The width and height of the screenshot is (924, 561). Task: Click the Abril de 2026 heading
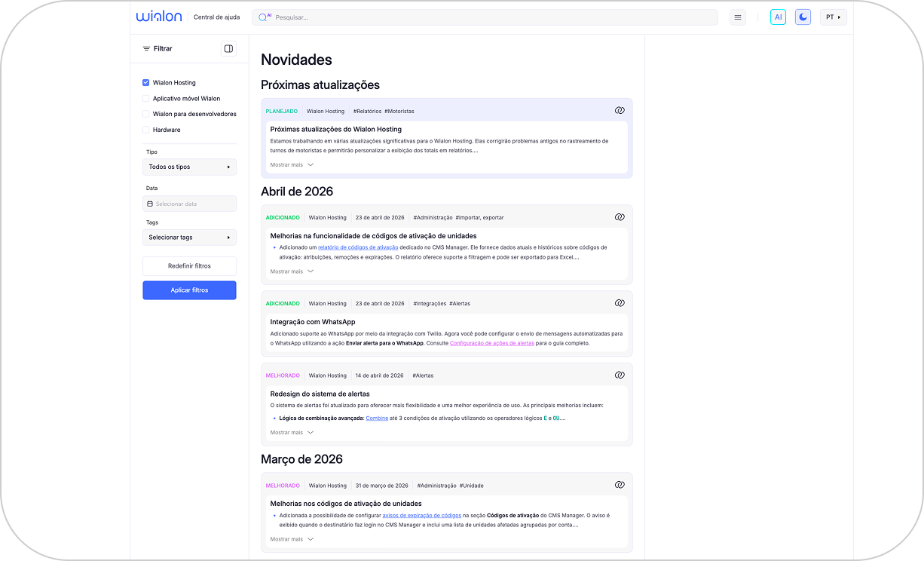297,192
